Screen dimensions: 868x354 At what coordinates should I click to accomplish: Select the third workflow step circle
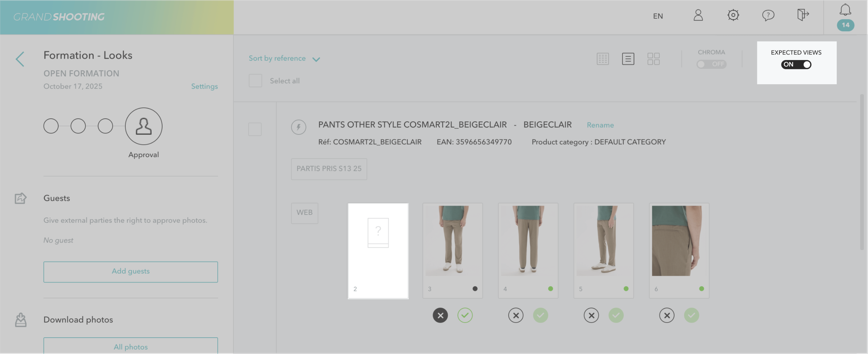coord(105,126)
